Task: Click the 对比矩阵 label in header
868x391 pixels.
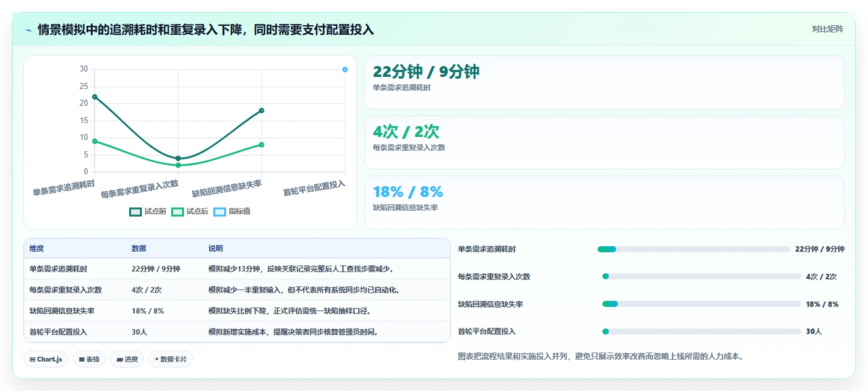Action: click(827, 29)
